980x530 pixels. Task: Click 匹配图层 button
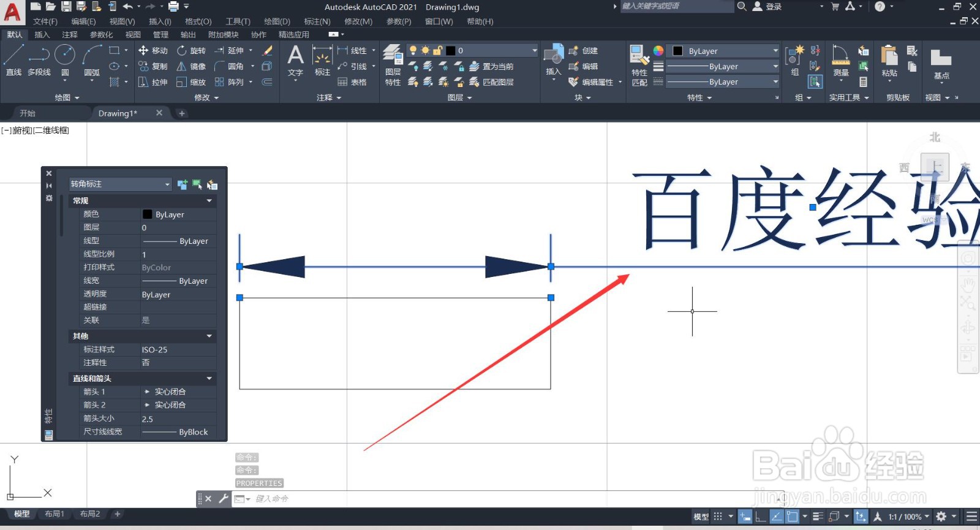[492, 82]
